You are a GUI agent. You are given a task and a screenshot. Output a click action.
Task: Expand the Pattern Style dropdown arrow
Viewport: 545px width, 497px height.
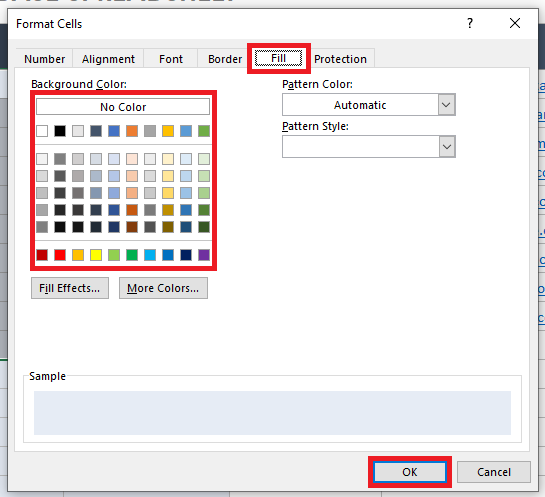[x=446, y=146]
